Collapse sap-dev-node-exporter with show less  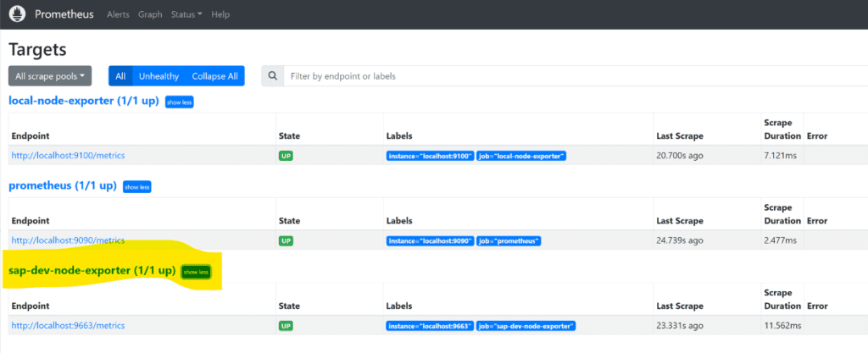(x=196, y=272)
